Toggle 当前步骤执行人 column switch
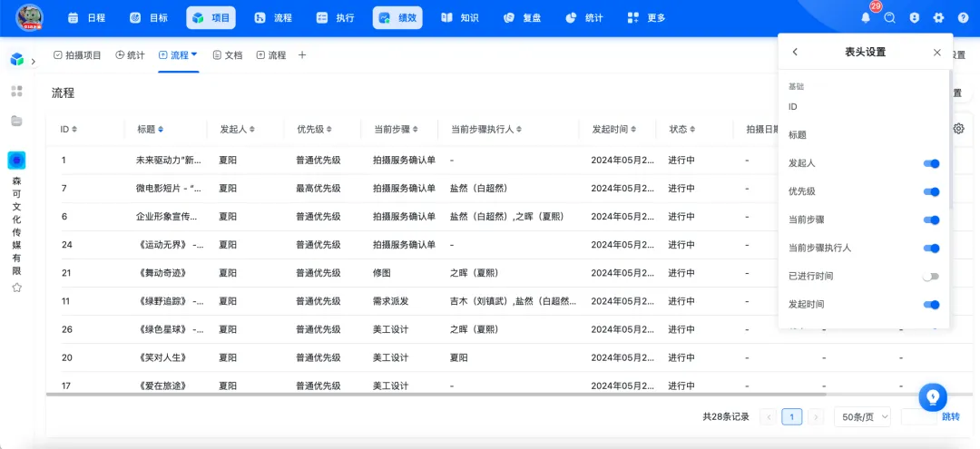980x449 pixels. [x=931, y=248]
